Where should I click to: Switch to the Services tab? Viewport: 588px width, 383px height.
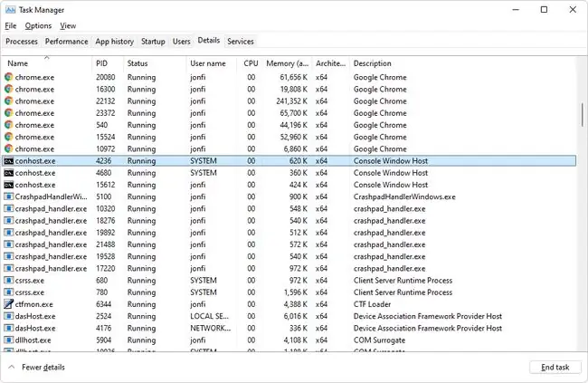241,42
